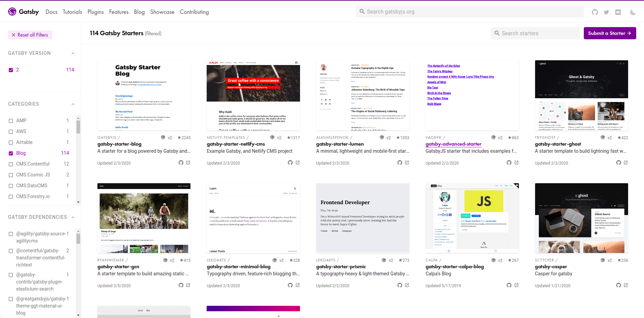Screen dimensions: 644x318
Task: Open external demo icon for gatsby-casper
Action: coord(626,285)
